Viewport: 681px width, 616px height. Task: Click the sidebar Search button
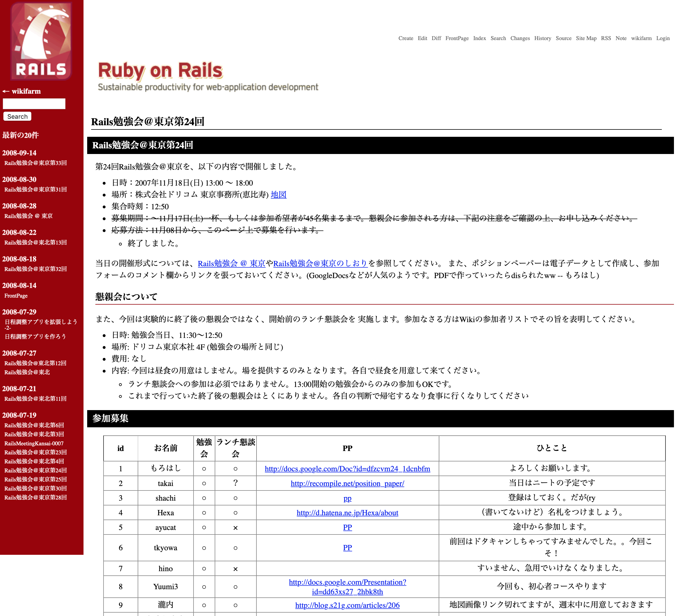pyautogui.click(x=17, y=116)
